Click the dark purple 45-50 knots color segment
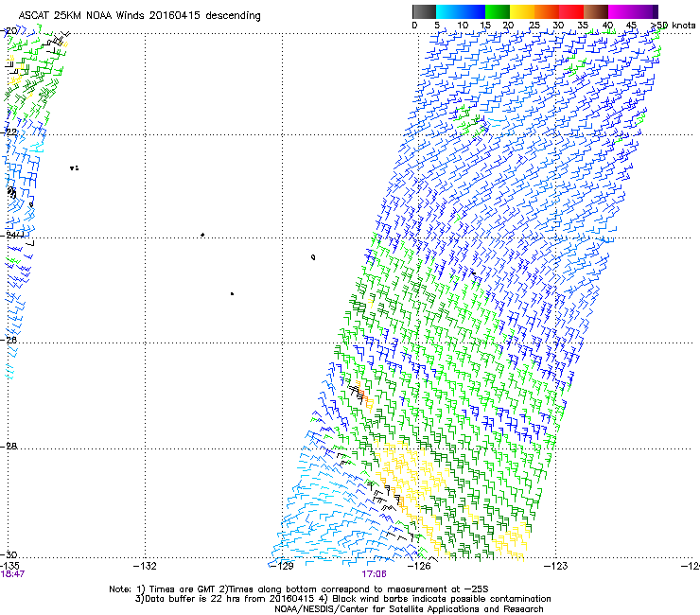This screenshot has width=700, height=615. (x=645, y=11)
